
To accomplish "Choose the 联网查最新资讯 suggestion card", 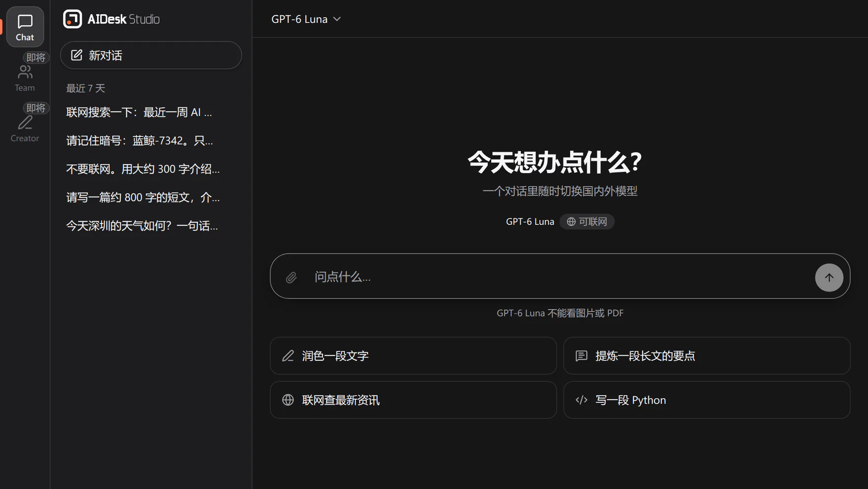I will point(413,400).
